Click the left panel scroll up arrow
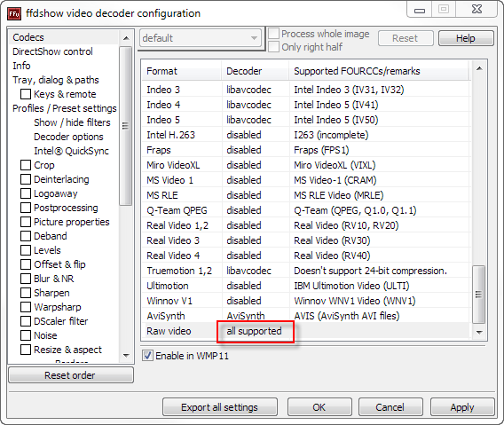Screen dimensions: 504x425 pyautogui.click(x=126, y=38)
